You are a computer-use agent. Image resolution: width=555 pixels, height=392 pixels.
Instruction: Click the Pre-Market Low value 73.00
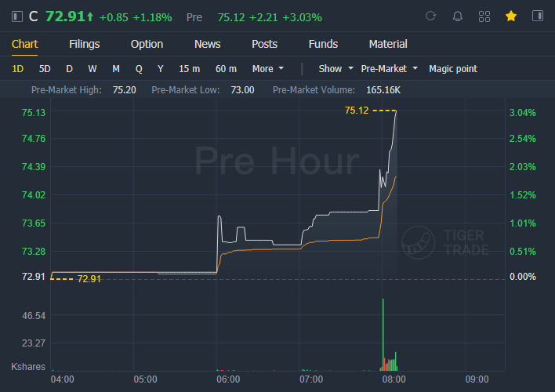point(242,90)
